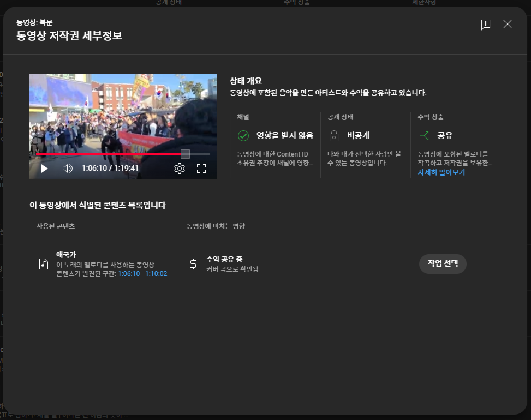Screen dimensions: 531x420
Task: Click the 커버 곡으로 확인됨 text
Action: pyautogui.click(x=232, y=269)
